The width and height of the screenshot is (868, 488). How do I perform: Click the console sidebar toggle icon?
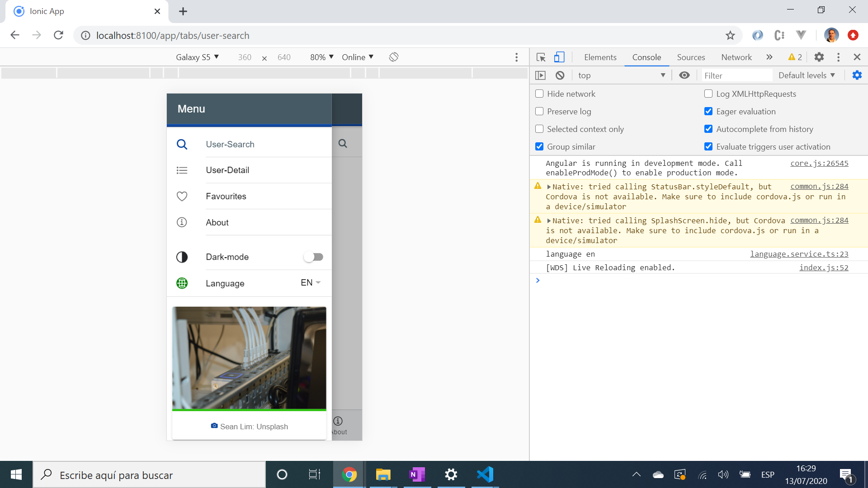(540, 75)
